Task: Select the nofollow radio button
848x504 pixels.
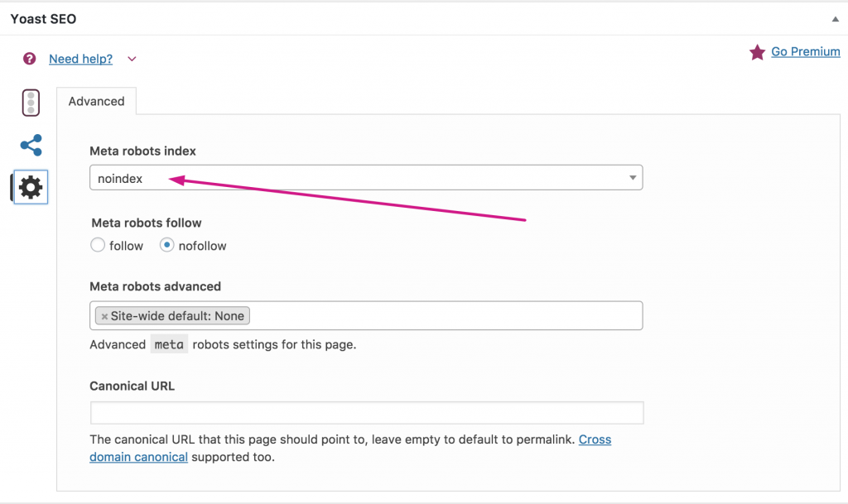Action: [167, 246]
